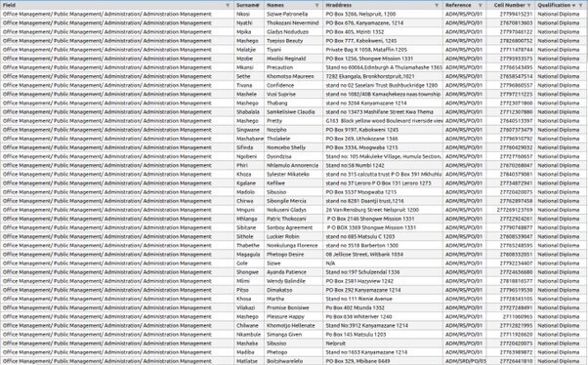
Task: Select the Field column header
Action: (x=117, y=5)
